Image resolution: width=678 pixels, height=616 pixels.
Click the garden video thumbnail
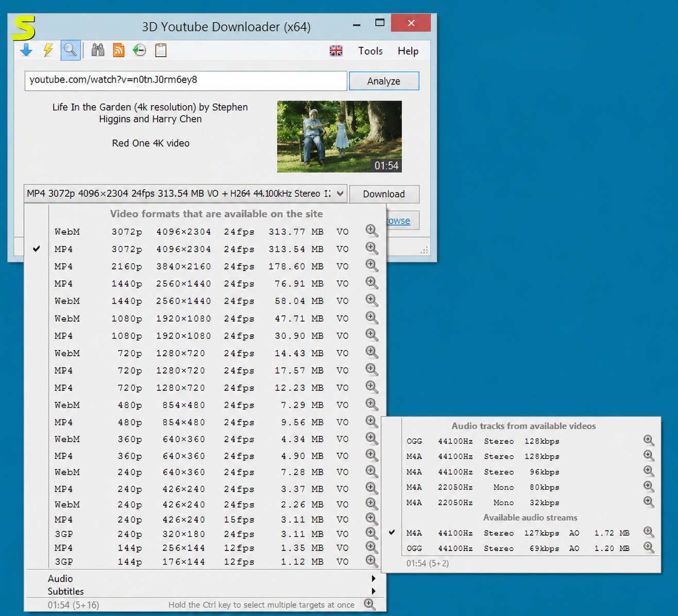339,137
